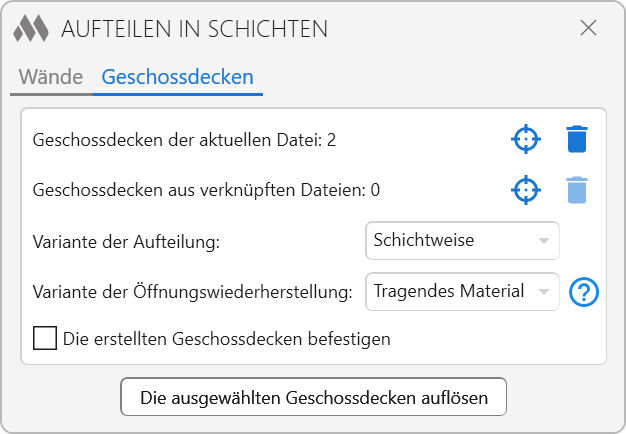The width and height of the screenshot is (626, 434).
Task: Click 'Geschossdecken aus verknüpften Dateien: 0' text
Action: (206, 190)
